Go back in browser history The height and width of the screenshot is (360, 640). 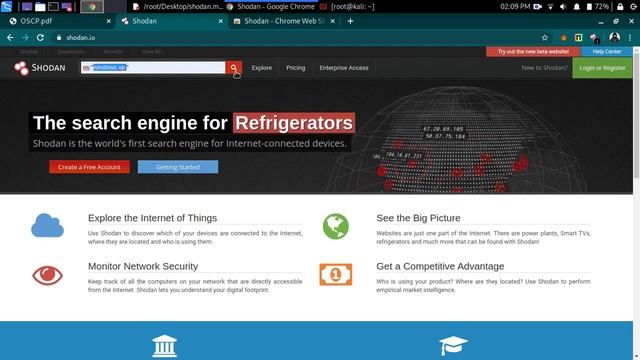tap(10, 38)
